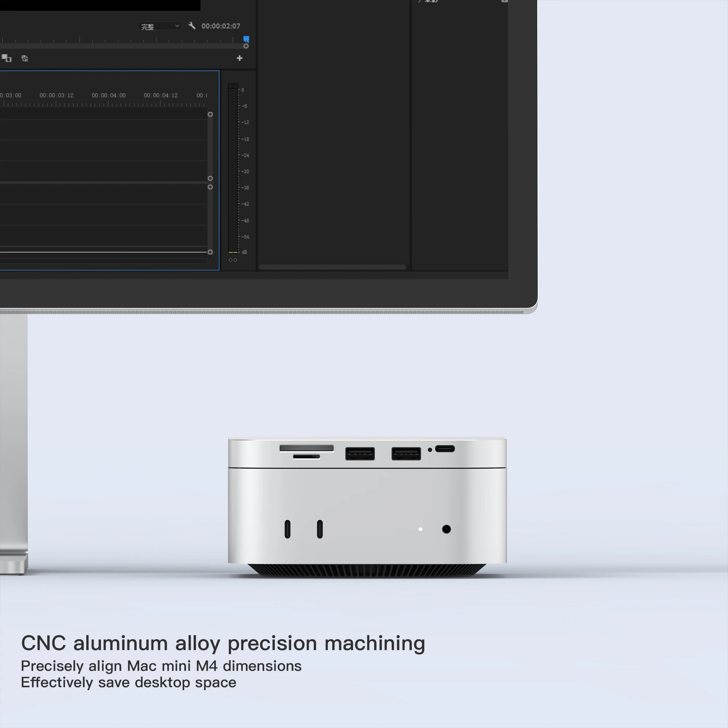This screenshot has height=728, width=728.
Task: Click the middle panel horizontal scrollbar
Action: click(x=332, y=267)
